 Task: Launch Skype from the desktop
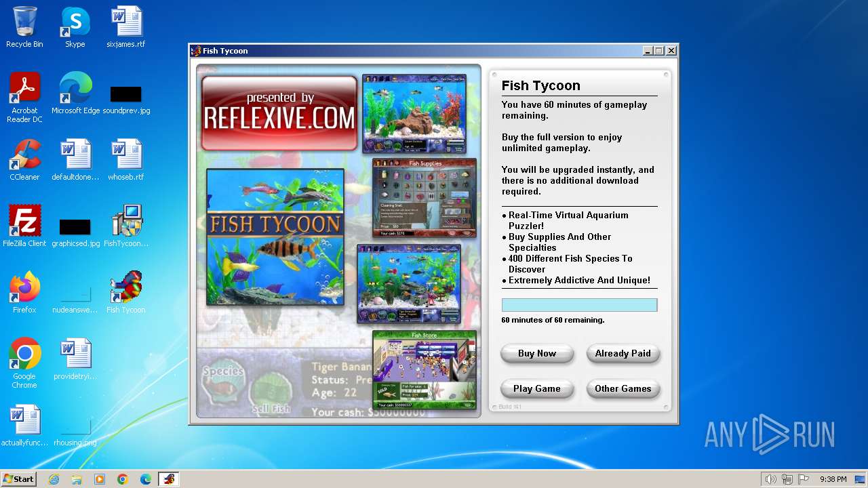click(x=75, y=27)
